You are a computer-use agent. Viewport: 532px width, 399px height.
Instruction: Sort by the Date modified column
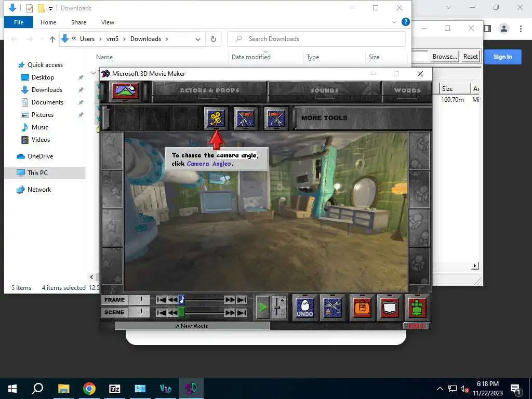pos(251,57)
